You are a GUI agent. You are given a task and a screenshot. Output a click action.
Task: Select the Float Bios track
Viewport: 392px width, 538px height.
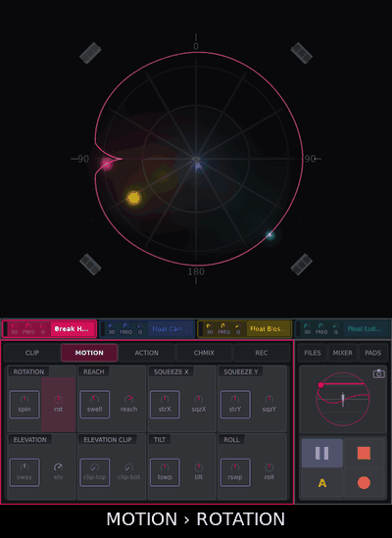(x=269, y=328)
